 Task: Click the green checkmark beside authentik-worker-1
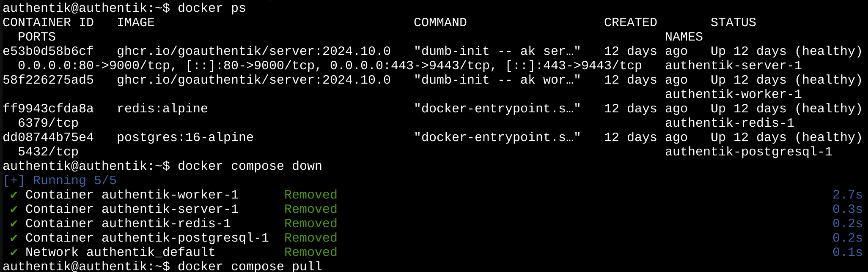(x=14, y=195)
